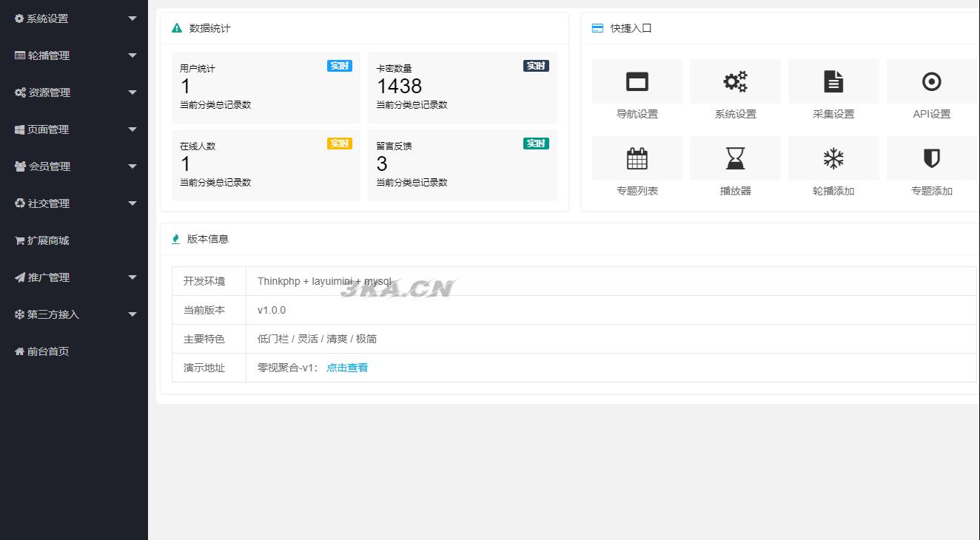This screenshot has width=980, height=540.
Task: Go to 扩展商城 in the sidebar
Action: (x=74, y=240)
